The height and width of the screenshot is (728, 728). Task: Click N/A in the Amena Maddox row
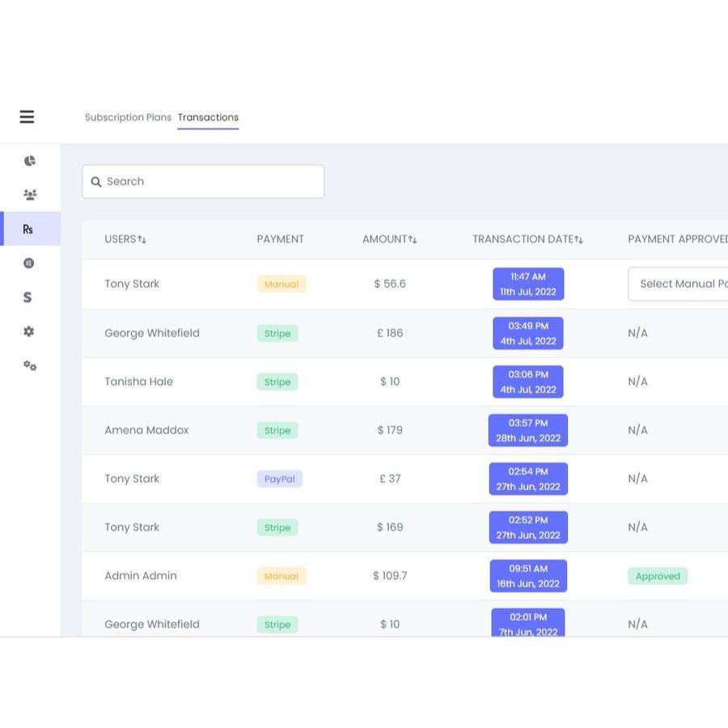(x=637, y=430)
